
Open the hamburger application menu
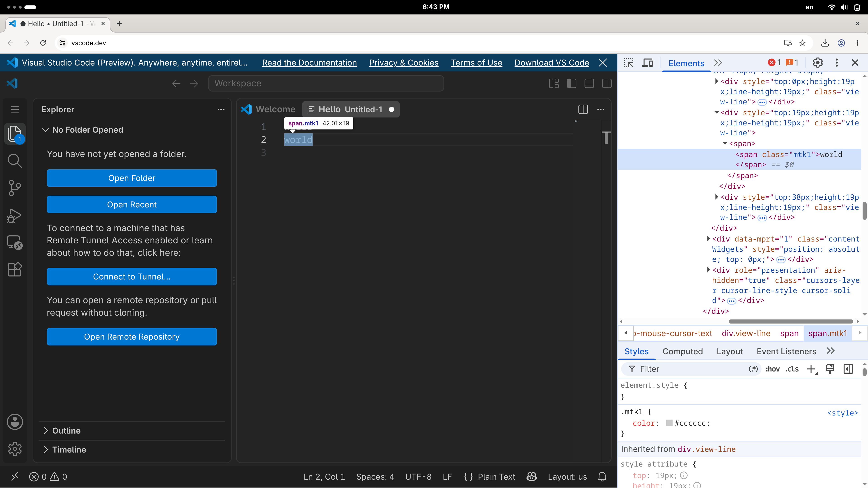(15, 109)
